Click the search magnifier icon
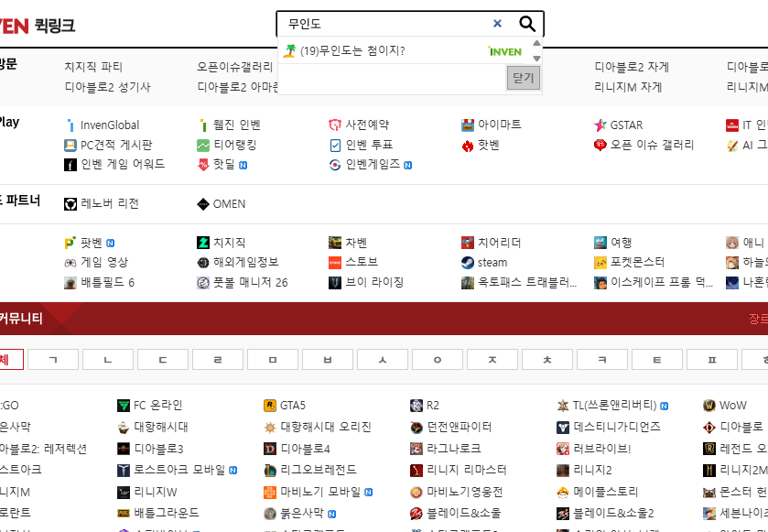 pyautogui.click(x=525, y=23)
